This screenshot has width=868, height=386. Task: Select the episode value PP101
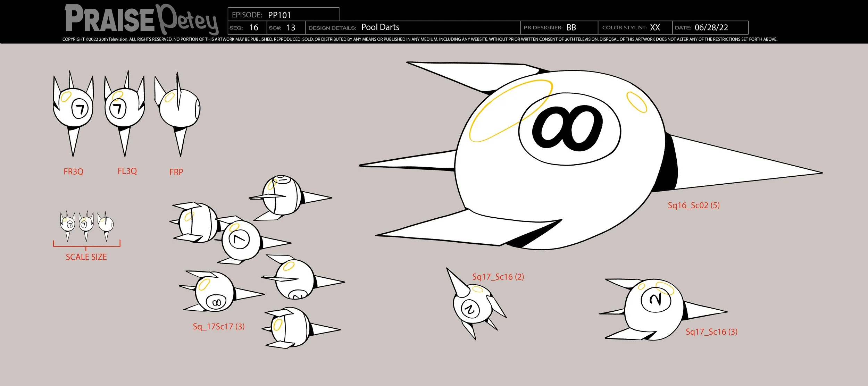tap(279, 15)
